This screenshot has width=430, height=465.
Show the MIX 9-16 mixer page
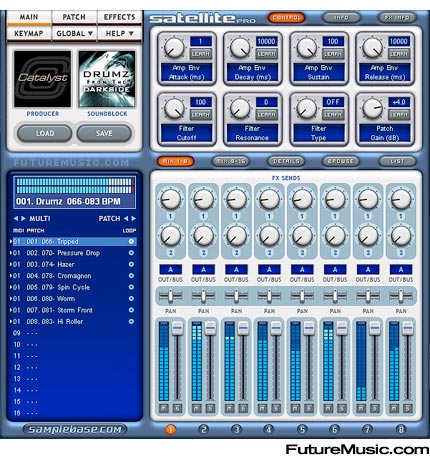pos(231,161)
